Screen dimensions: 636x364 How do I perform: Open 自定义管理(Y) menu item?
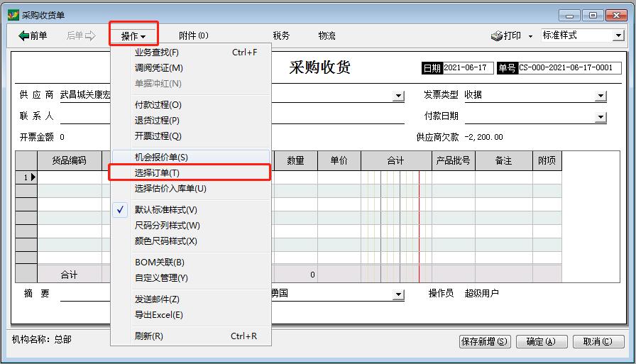click(x=191, y=278)
